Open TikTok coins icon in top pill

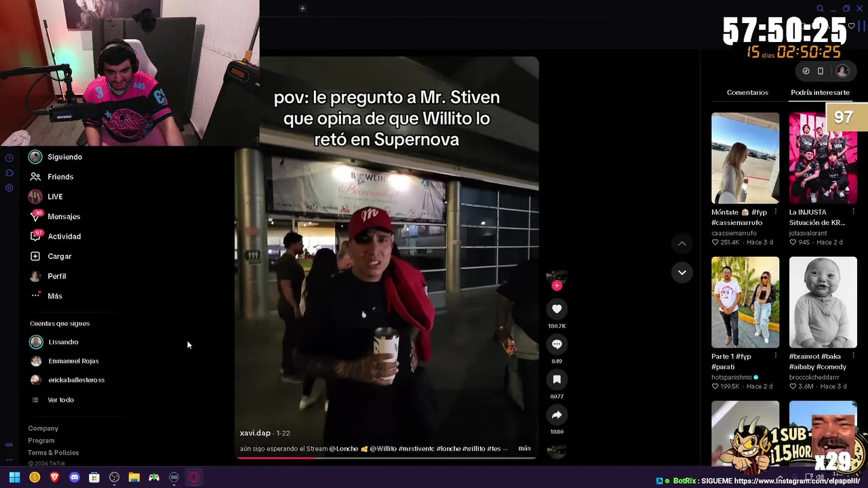[x=806, y=70]
